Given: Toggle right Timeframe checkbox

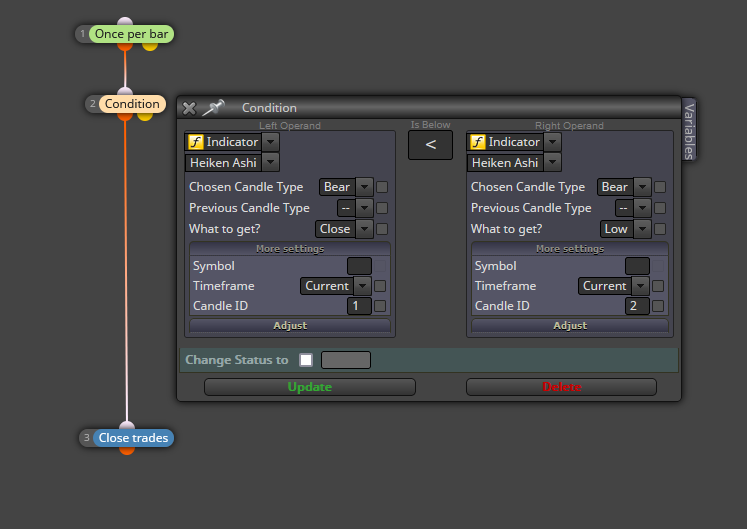Looking at the screenshot, I should (x=658, y=286).
